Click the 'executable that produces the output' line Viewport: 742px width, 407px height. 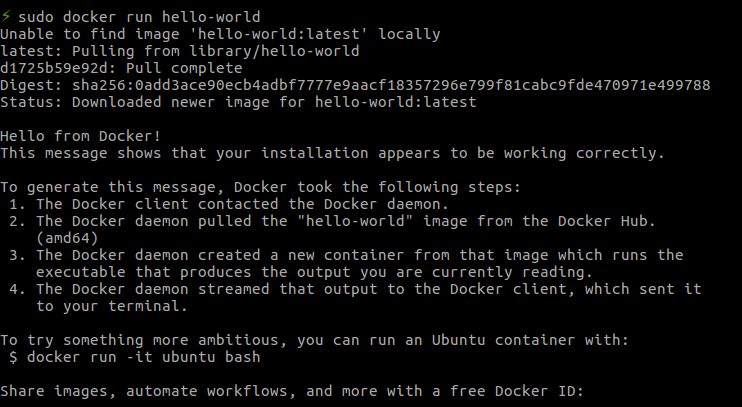[x=314, y=273]
